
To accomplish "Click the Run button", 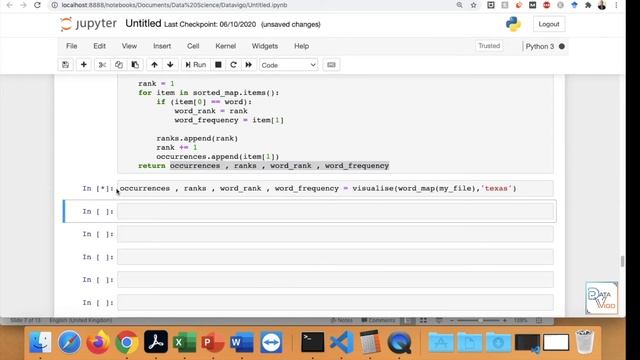I will (196, 65).
